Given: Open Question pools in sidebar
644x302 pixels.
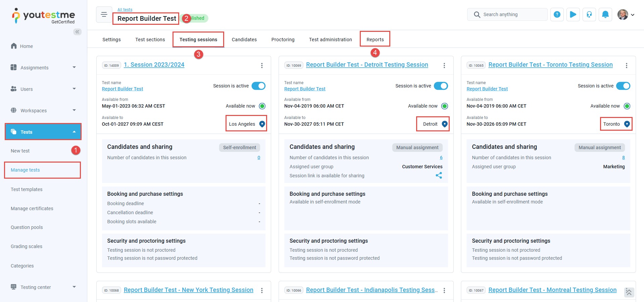Looking at the screenshot, I should 27,227.
